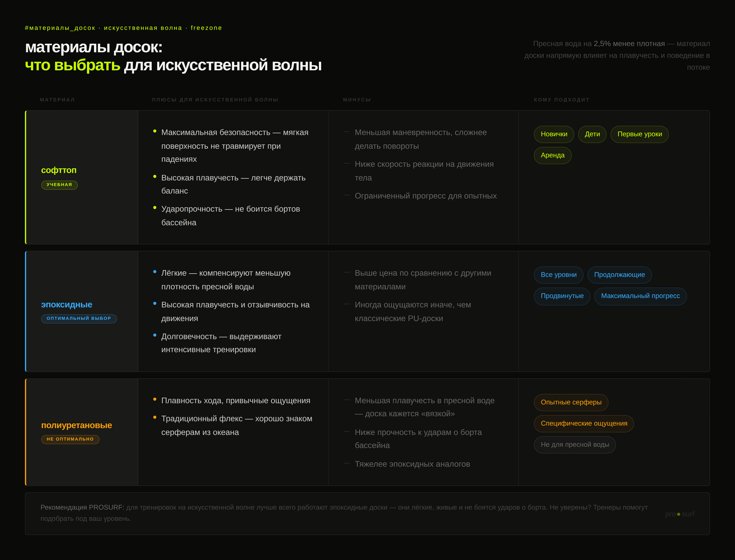
Task: Click the 'полиуретановые' material name
Action: click(77, 425)
